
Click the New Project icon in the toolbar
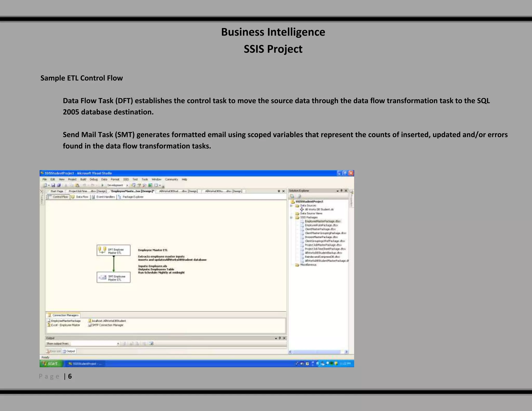pyautogui.click(x=45, y=185)
